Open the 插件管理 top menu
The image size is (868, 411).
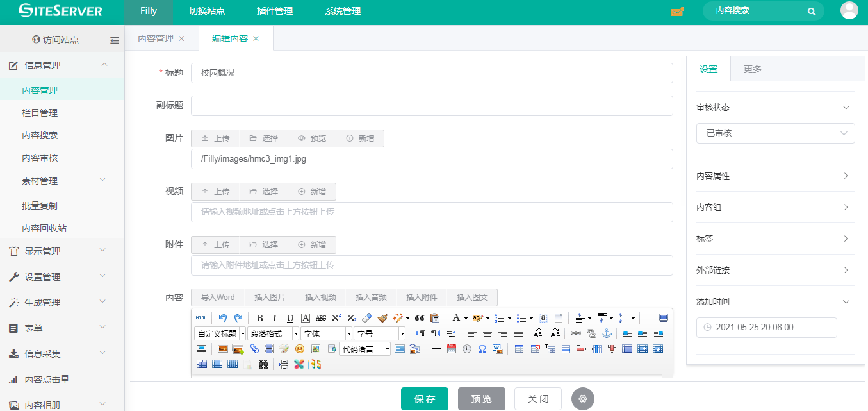tap(274, 12)
